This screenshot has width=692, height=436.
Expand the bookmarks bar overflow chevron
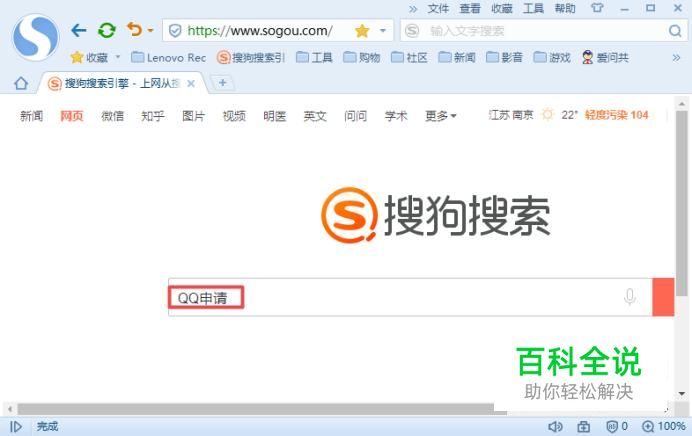(676, 58)
